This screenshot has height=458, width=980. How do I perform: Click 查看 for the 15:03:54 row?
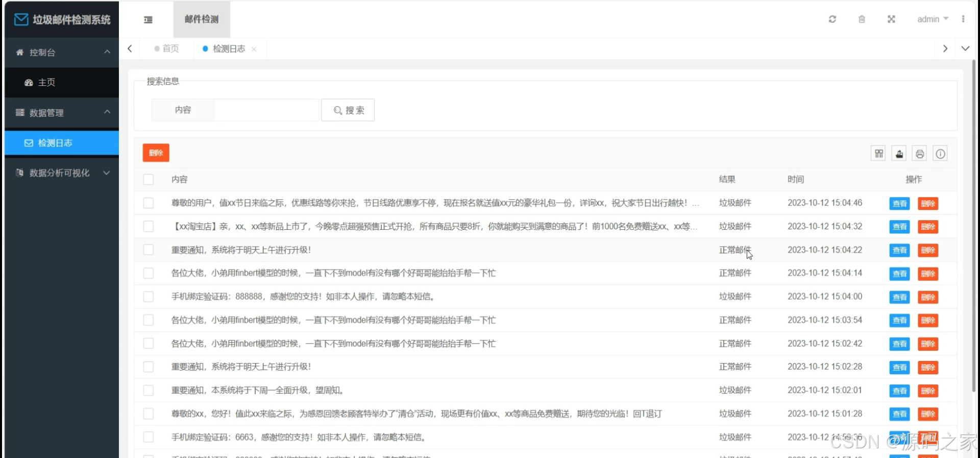pyautogui.click(x=899, y=321)
